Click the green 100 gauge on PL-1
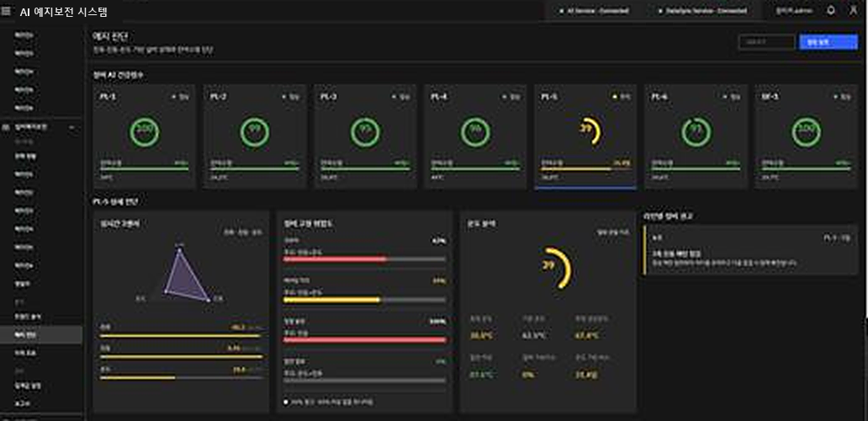Image resolution: width=868 pixels, height=421 pixels. pyautogui.click(x=145, y=132)
